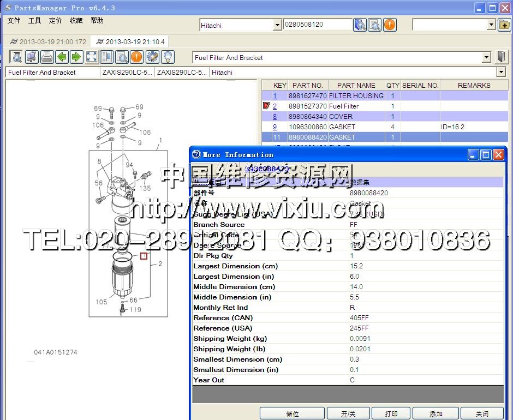Open settings via the gear and pencil icon

[152, 57]
